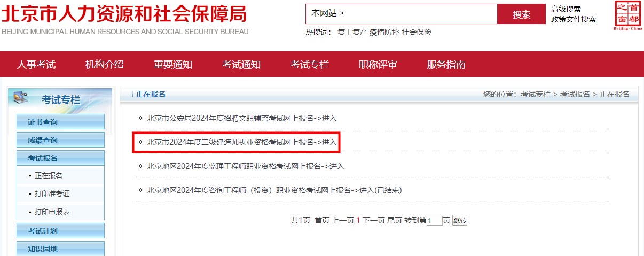Viewport: 644px width, 256px height.
Task: Open the 人事考试 navigation menu item
Action: (36, 65)
